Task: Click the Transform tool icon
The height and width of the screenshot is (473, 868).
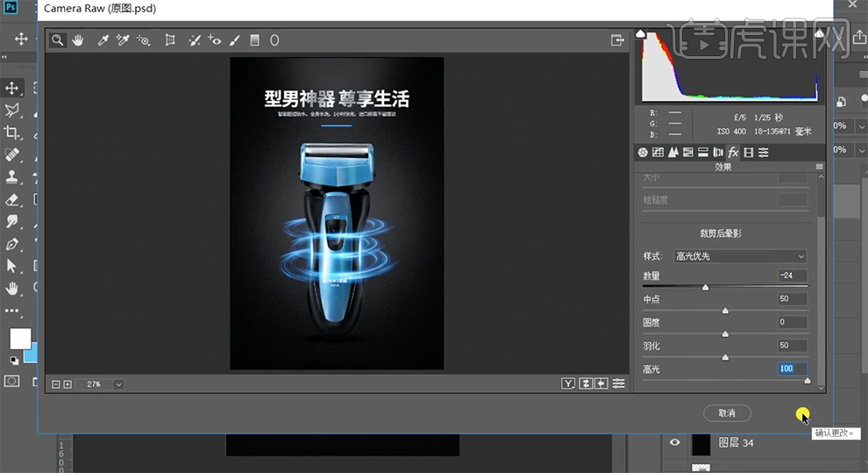Action: pyautogui.click(x=170, y=40)
